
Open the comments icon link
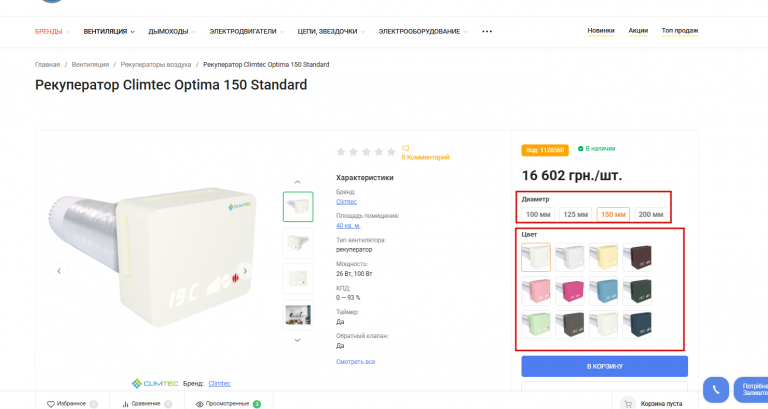[406, 148]
